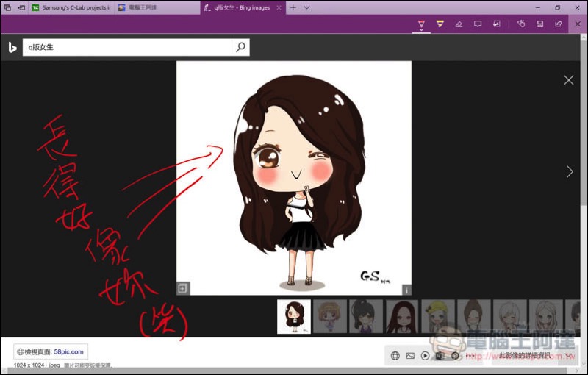Choose the eraser tool
588x375 pixels.
point(459,24)
